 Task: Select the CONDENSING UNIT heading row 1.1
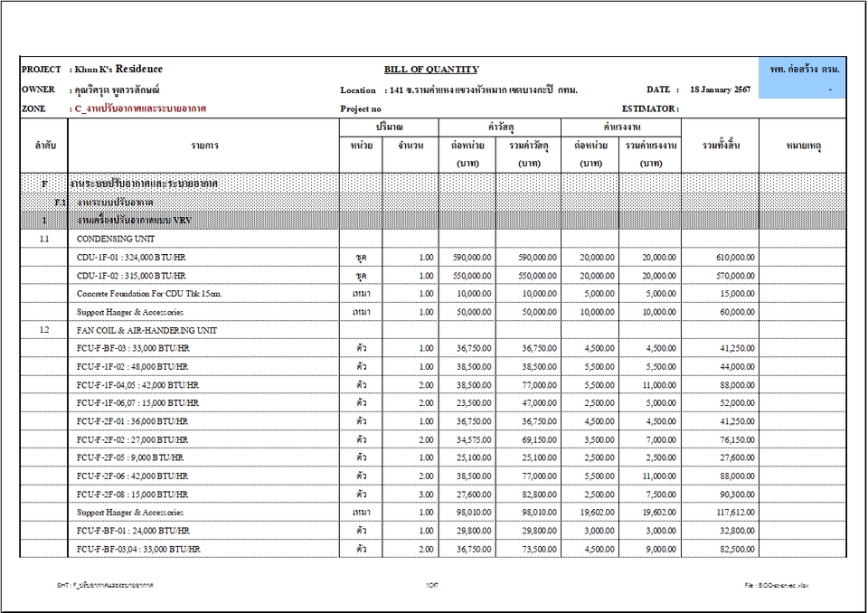[x=118, y=239]
